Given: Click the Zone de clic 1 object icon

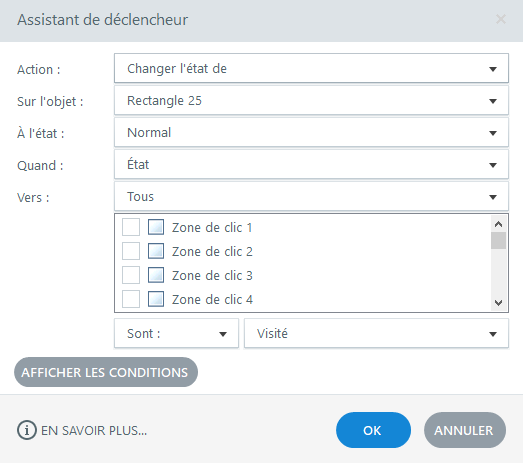Looking at the screenshot, I should [x=156, y=227].
